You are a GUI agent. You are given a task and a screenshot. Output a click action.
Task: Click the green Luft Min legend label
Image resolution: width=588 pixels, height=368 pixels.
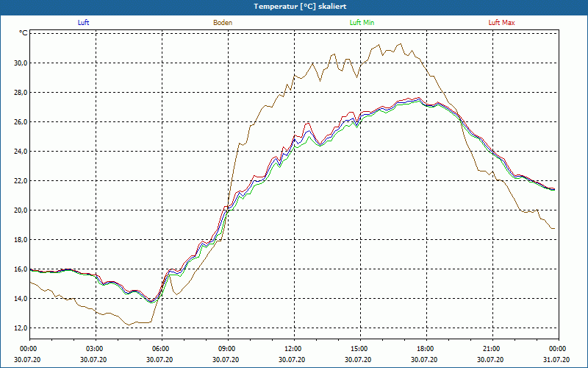click(362, 23)
